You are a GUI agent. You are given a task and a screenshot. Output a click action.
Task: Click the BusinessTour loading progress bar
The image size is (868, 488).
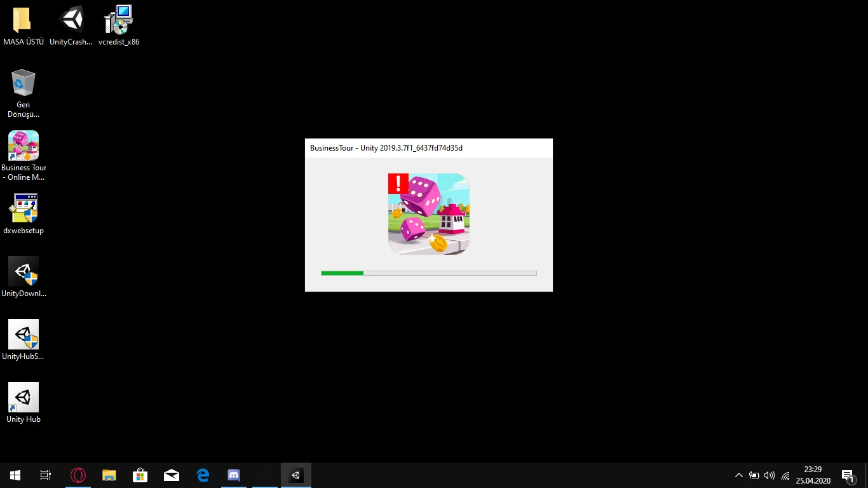(429, 273)
